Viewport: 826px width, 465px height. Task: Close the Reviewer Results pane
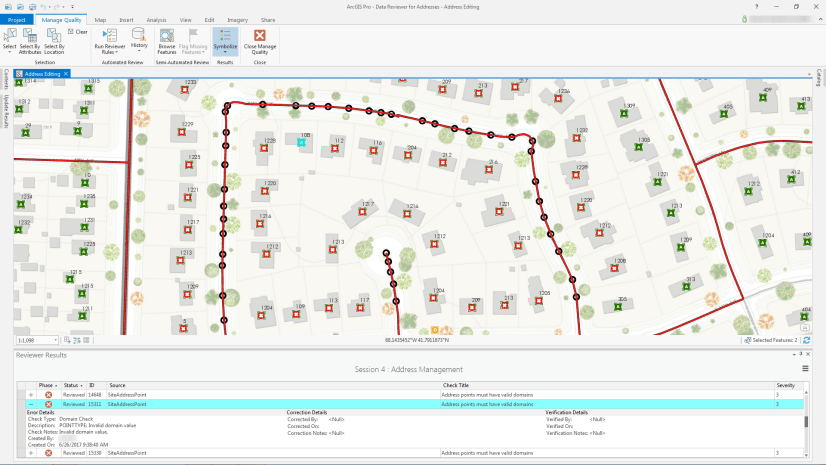click(808, 354)
